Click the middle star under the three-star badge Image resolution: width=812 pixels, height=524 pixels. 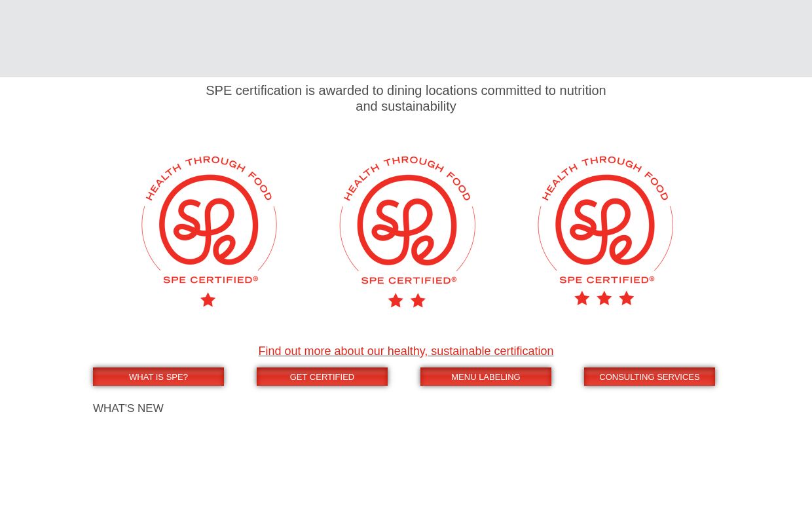point(604,298)
